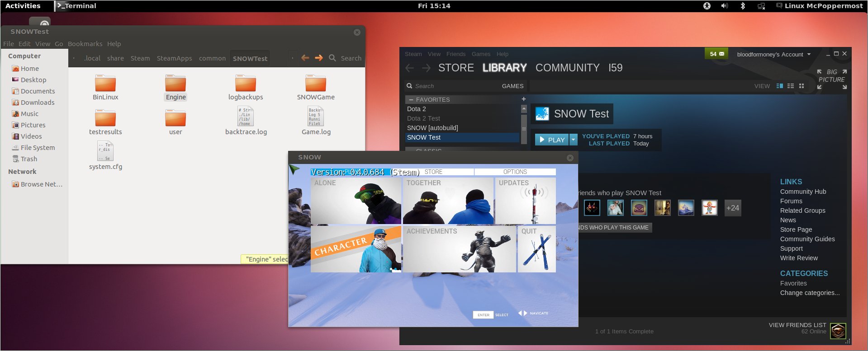Click Change categories link

[810, 293]
